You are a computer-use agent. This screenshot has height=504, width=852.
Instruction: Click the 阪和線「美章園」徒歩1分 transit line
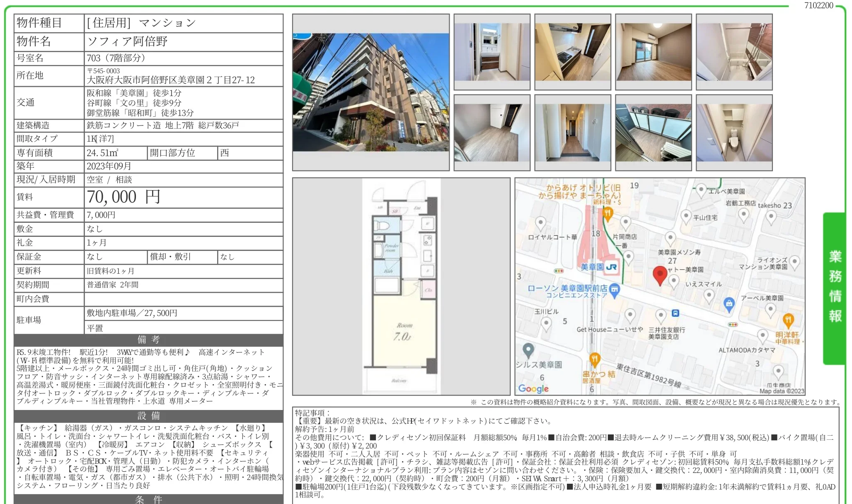(x=134, y=93)
